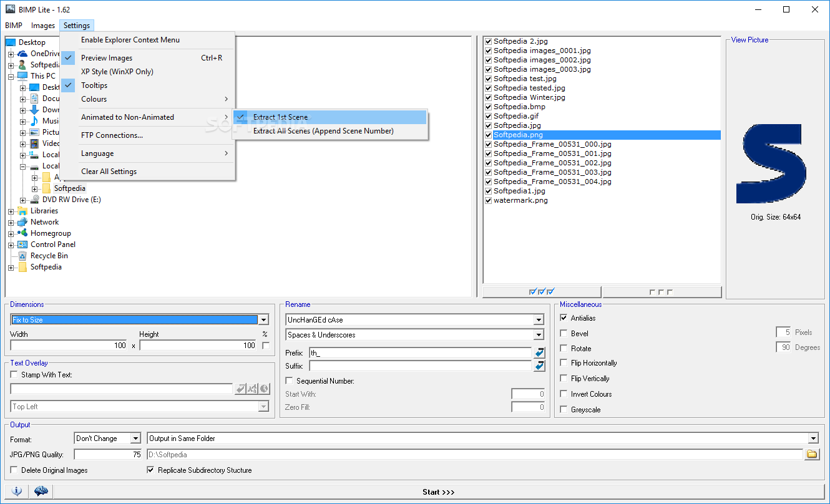Click the Control Panel icon in the tree
The width and height of the screenshot is (830, 504).
coord(22,245)
